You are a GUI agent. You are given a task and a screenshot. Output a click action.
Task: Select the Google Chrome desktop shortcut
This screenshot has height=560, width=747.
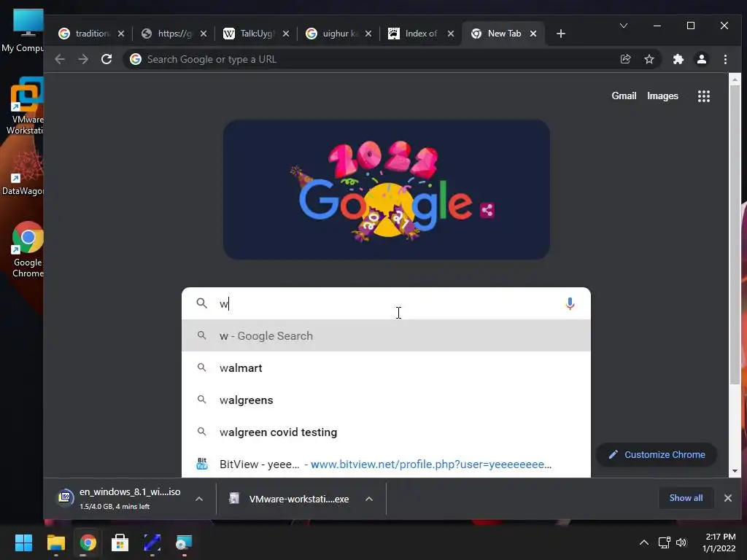click(x=27, y=249)
